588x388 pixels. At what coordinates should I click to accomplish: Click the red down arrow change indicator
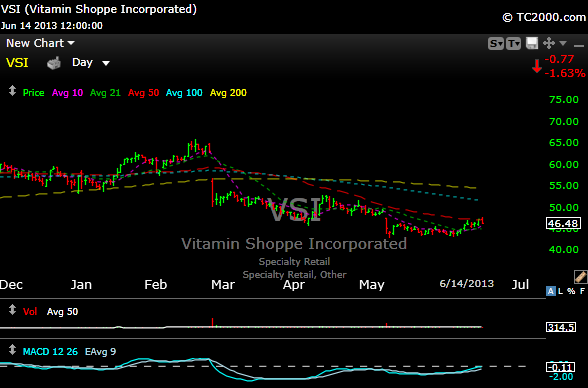pyautogui.click(x=537, y=66)
